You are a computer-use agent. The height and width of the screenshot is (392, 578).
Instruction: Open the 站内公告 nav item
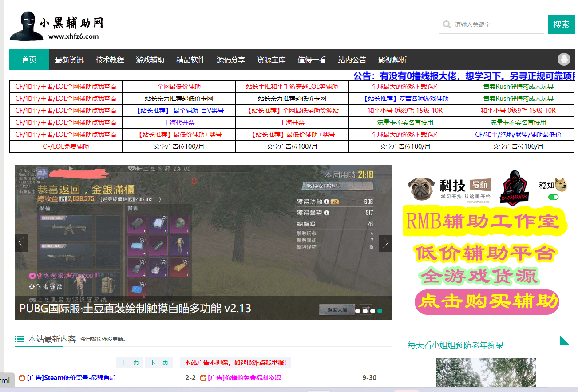tap(352, 59)
